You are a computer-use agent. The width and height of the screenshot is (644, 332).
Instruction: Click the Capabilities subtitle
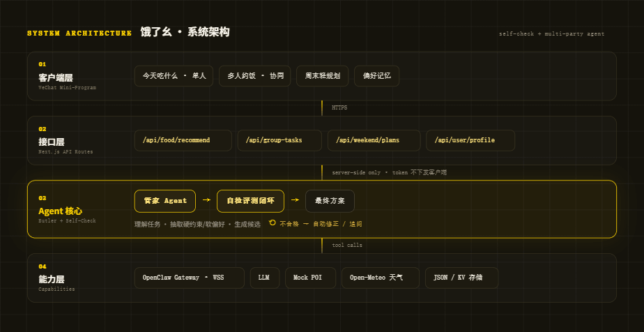point(56,289)
